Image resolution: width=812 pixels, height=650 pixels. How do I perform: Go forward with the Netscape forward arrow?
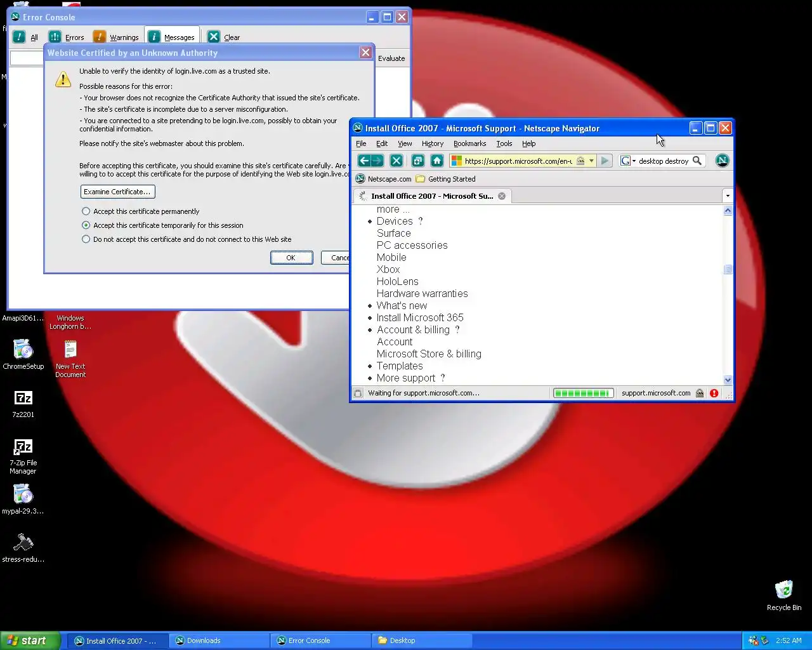point(377,161)
